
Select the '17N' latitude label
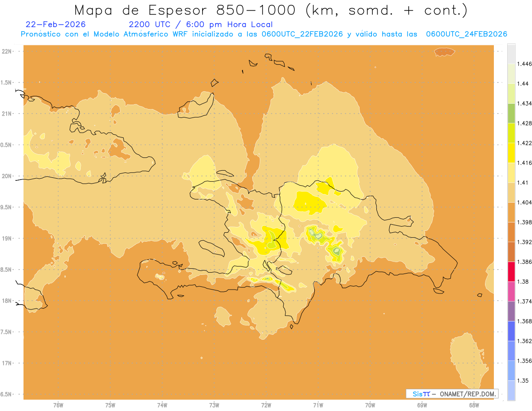click(7, 363)
